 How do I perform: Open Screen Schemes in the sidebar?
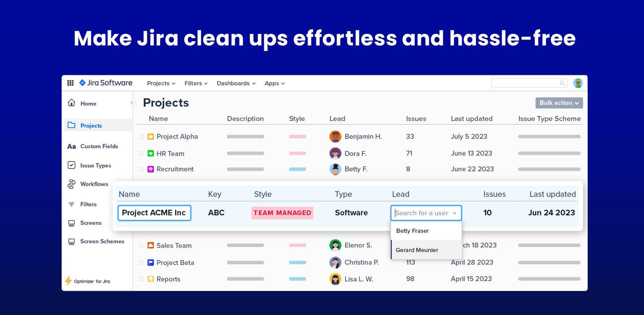102,241
